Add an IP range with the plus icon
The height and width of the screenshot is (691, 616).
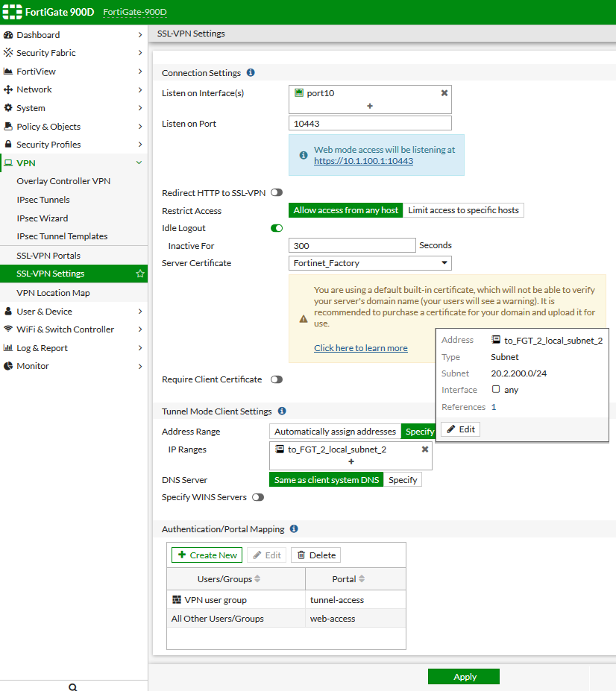(351, 462)
